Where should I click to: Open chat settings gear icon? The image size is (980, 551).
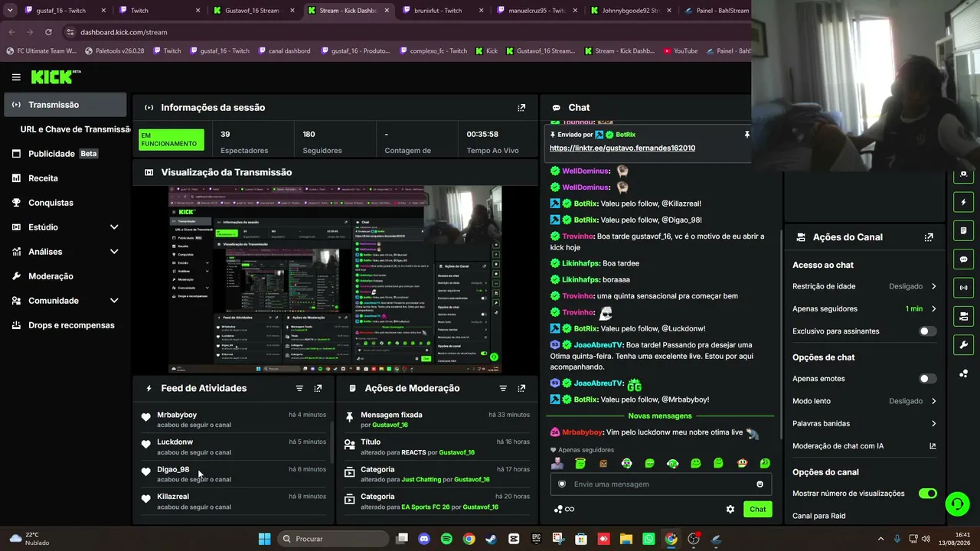click(x=730, y=510)
